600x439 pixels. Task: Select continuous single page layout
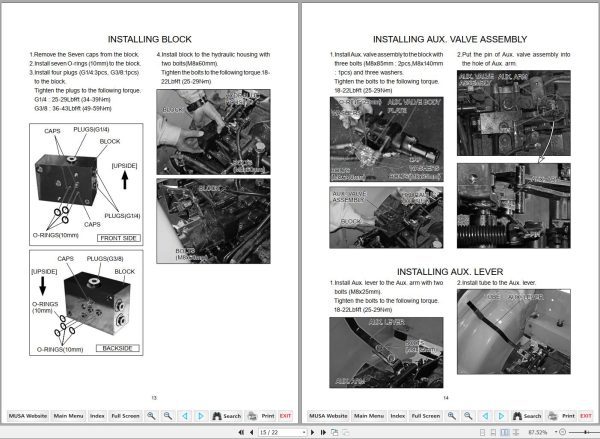click(493, 432)
